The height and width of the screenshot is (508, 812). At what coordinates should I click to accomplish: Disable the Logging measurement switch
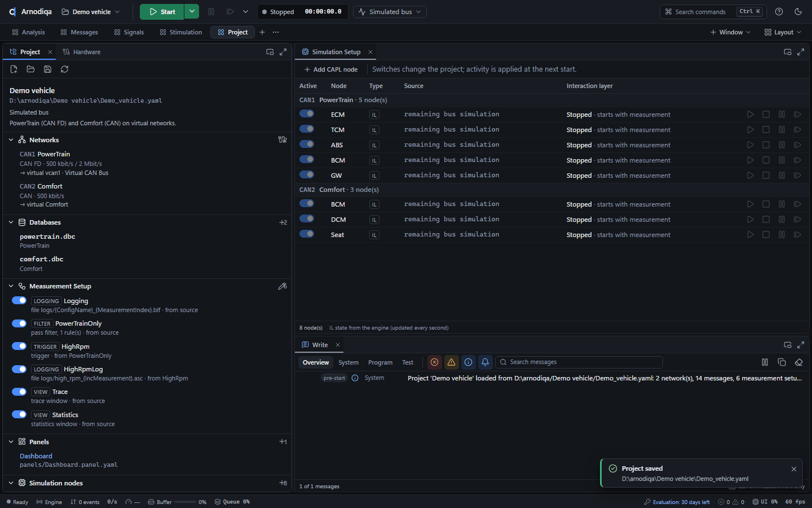tap(19, 300)
